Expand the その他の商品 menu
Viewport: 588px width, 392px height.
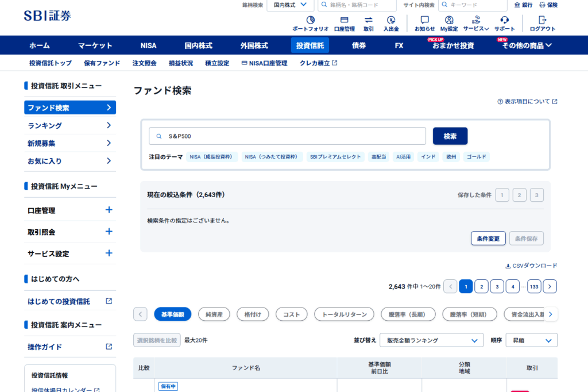coord(527,45)
